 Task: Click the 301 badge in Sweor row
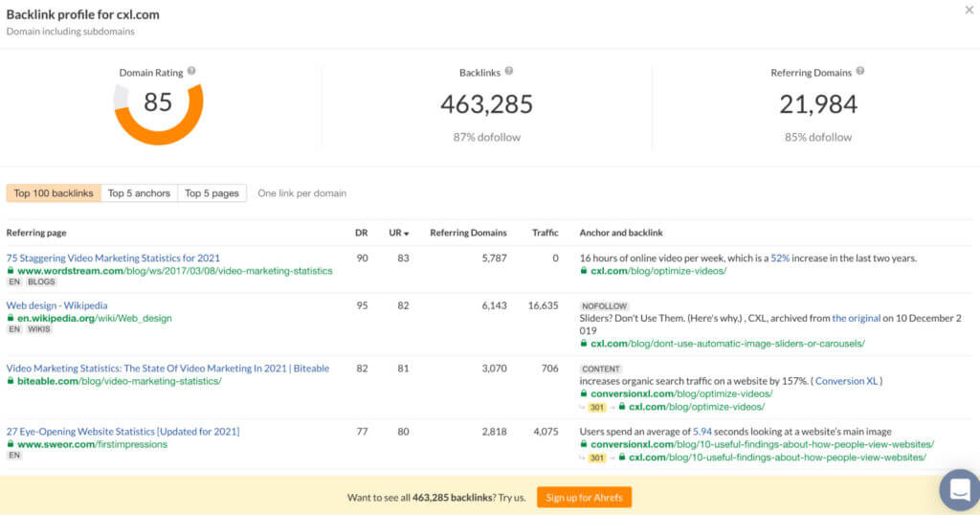pos(597,458)
